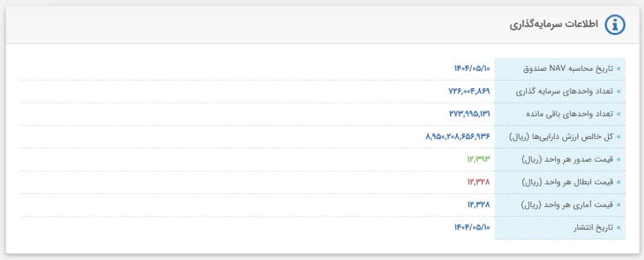Screen dimensions: 644x260
Task: Click the chevron beside کل خالص ارزش دارایی‌ها
Action: point(619,136)
